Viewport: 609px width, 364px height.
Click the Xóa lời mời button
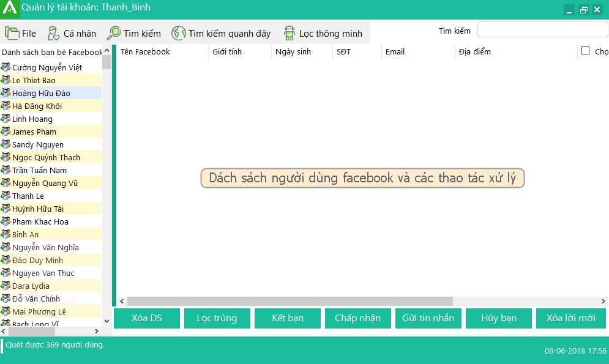pos(571,318)
